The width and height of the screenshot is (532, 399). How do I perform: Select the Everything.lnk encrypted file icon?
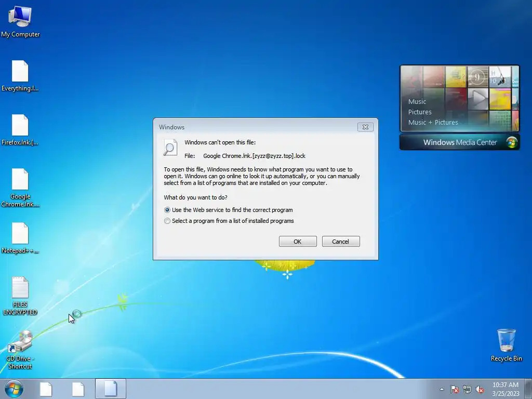(x=20, y=75)
